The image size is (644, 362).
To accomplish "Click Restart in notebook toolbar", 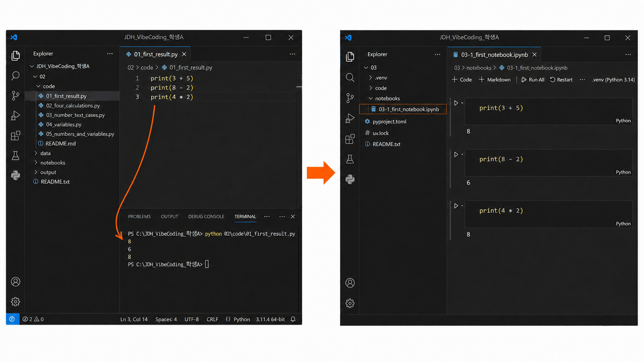I will pyautogui.click(x=561, y=80).
